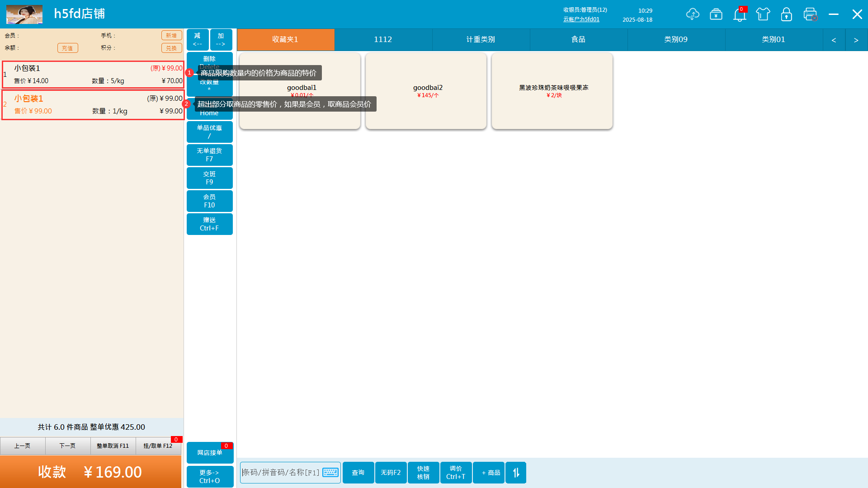The width and height of the screenshot is (868, 488).
Task: Open the notification bell
Action: pos(740,15)
